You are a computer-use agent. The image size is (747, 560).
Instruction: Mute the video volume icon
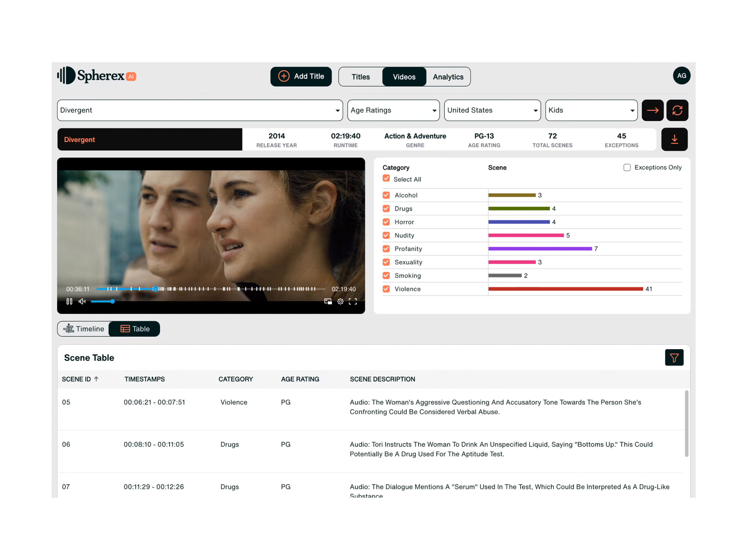tap(82, 301)
